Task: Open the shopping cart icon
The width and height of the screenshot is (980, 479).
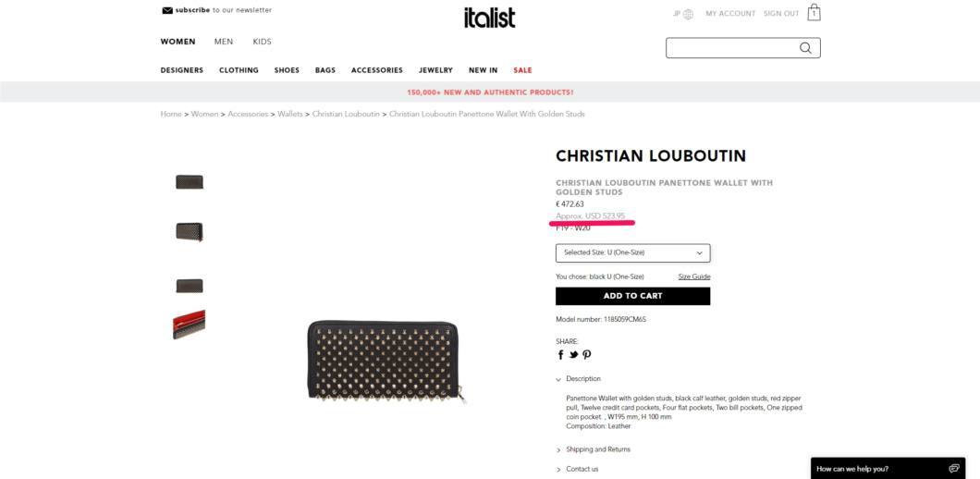Action: 814,13
